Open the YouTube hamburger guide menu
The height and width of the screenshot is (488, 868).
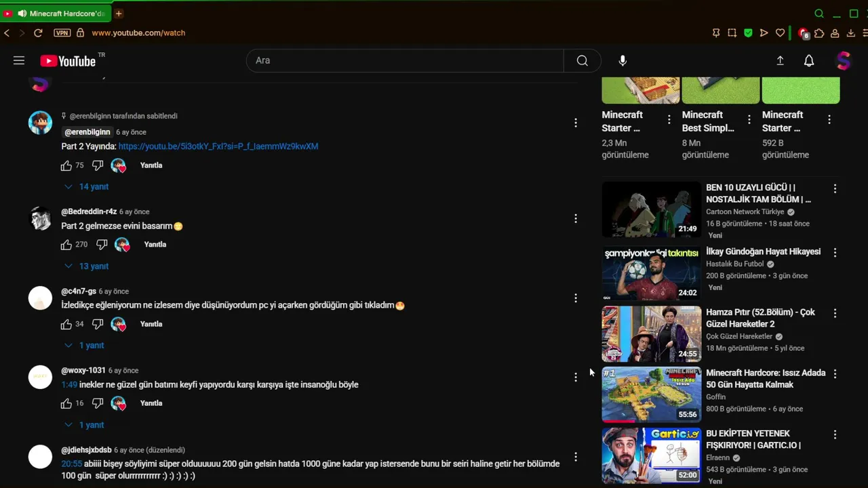point(19,60)
